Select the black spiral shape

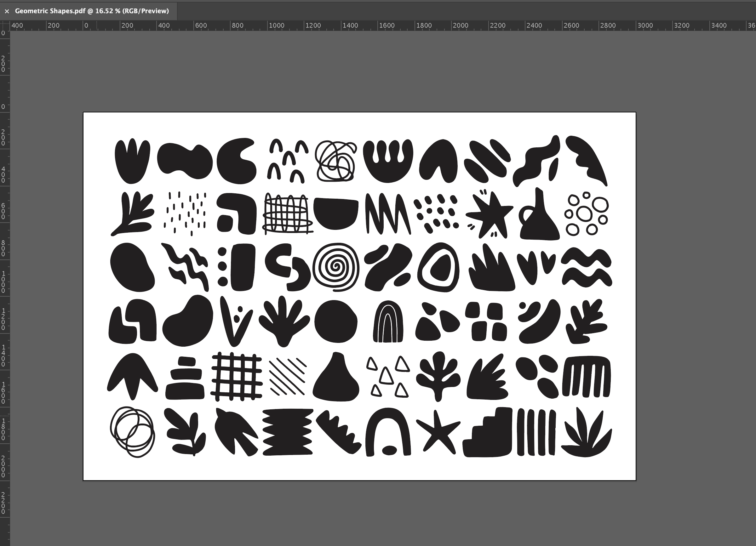[336, 267]
